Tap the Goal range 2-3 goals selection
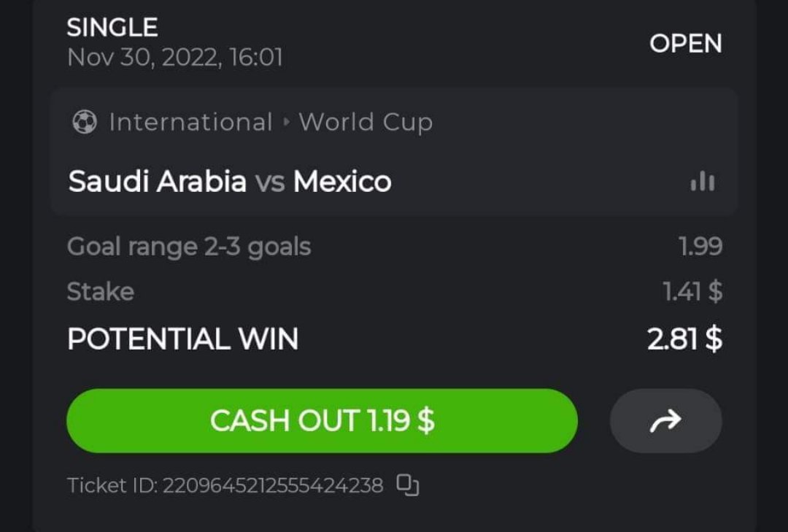This screenshot has height=532, width=788. click(x=189, y=247)
